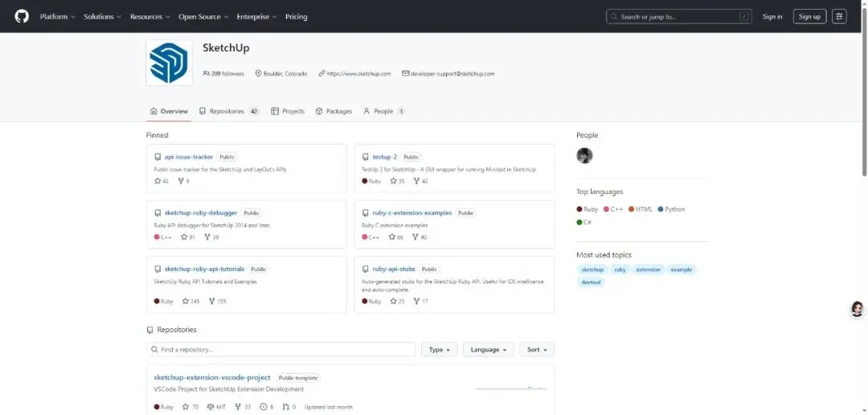
Task: Select the ruby topic tag
Action: (x=620, y=270)
